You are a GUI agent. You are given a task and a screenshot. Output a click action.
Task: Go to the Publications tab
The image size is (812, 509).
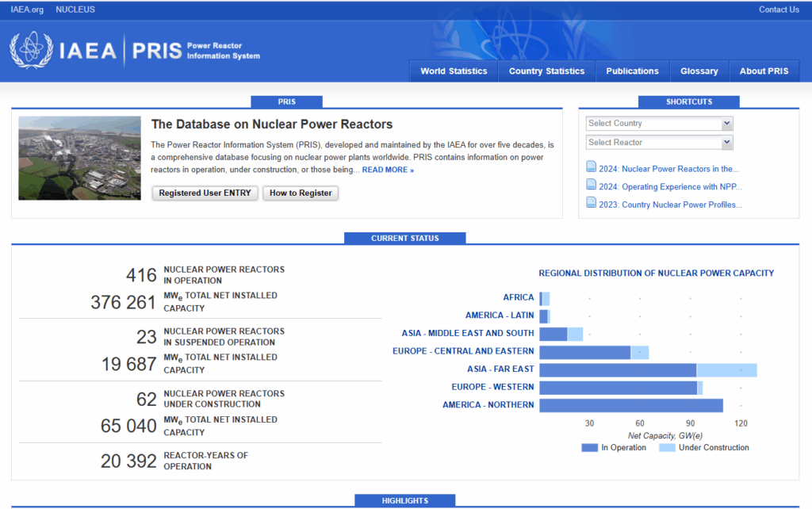click(632, 71)
